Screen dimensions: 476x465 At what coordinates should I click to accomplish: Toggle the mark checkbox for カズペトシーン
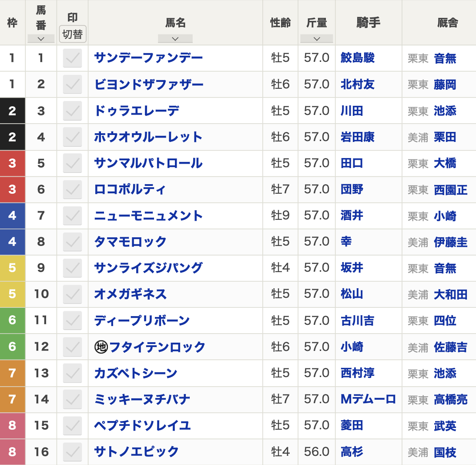73,373
